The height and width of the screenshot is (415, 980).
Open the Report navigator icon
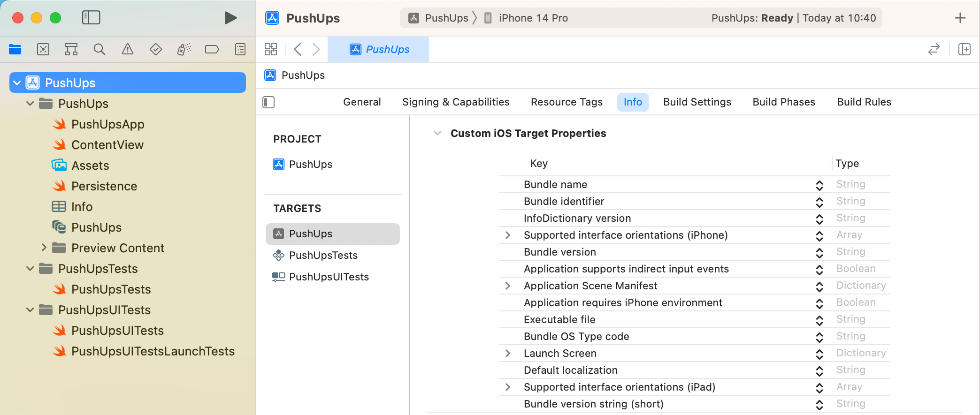click(x=240, y=49)
